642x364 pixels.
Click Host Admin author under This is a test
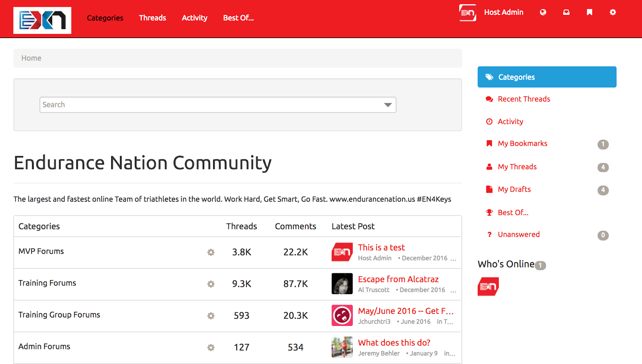point(375,258)
